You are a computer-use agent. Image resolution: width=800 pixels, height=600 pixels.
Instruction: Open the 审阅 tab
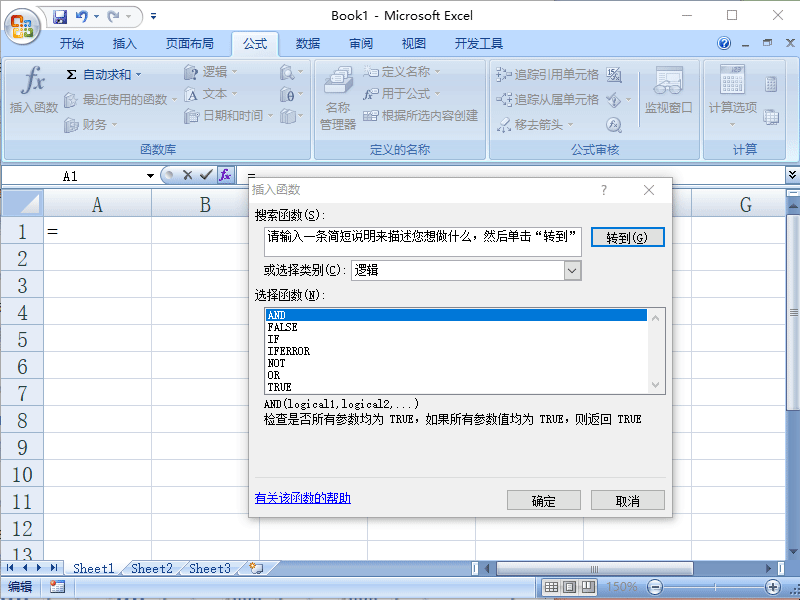361,44
